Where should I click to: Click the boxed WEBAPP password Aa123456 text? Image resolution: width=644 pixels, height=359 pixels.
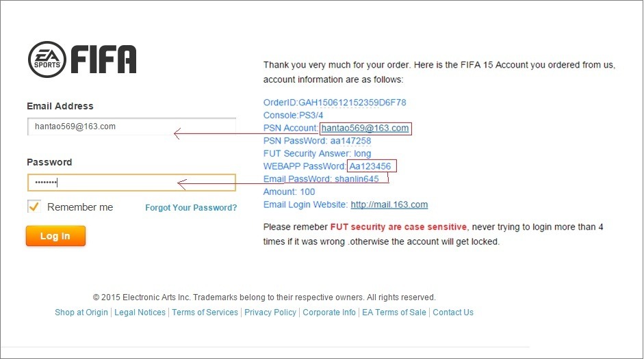point(371,167)
